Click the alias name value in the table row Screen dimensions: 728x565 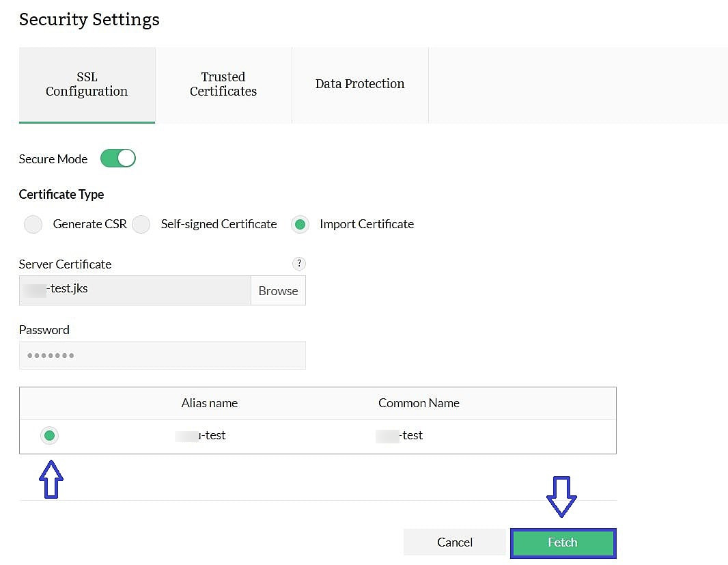click(201, 435)
